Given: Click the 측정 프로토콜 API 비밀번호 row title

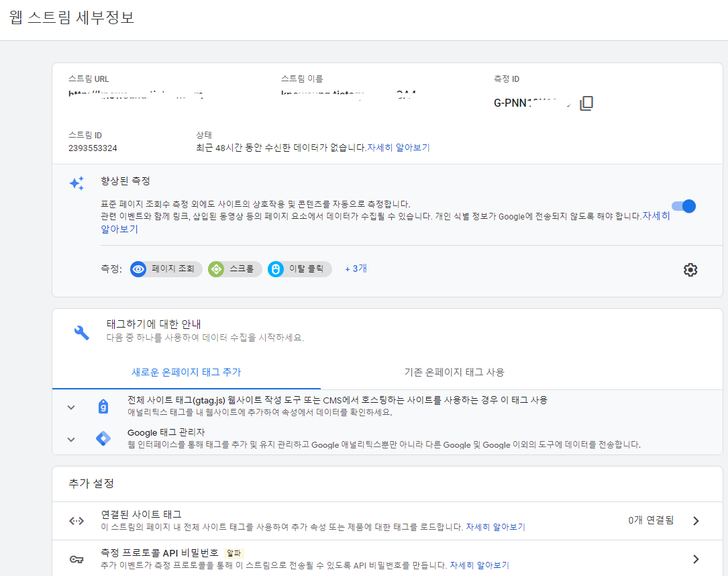Looking at the screenshot, I should coord(159,553).
